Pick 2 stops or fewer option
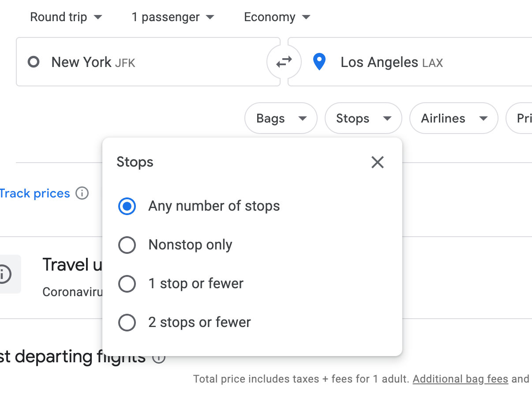The image size is (532, 394). tap(184, 323)
